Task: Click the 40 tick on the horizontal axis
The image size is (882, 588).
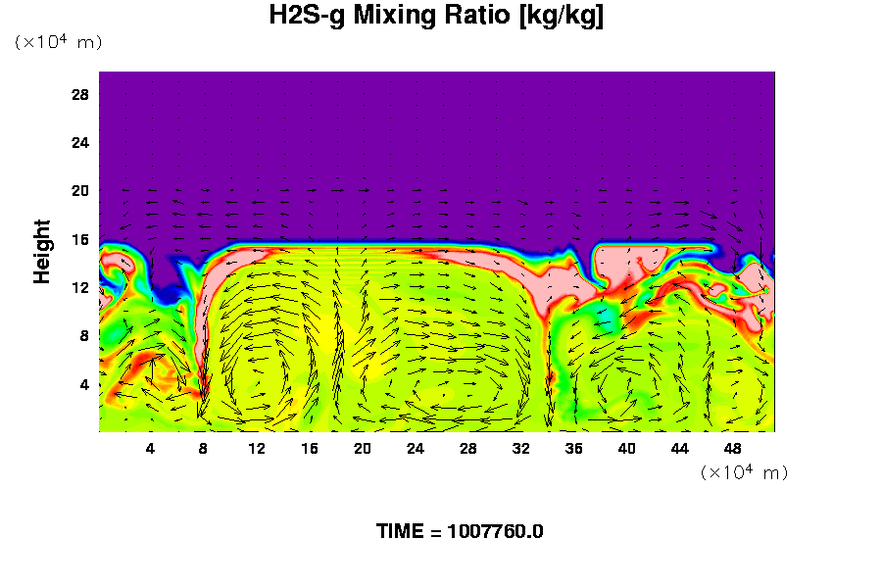Action: tap(627, 449)
